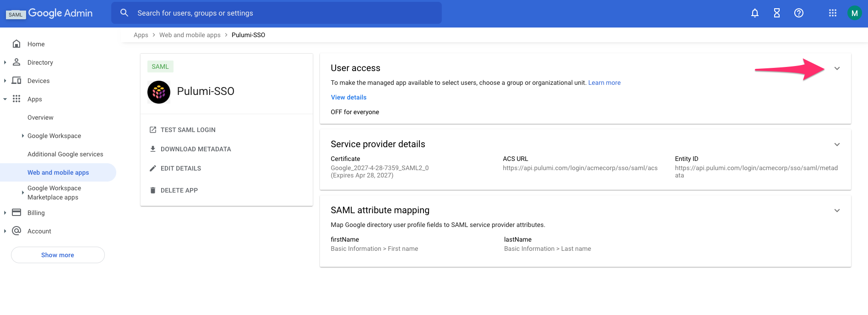Click the SAML attribute mapping heading
868x315 pixels.
click(380, 210)
